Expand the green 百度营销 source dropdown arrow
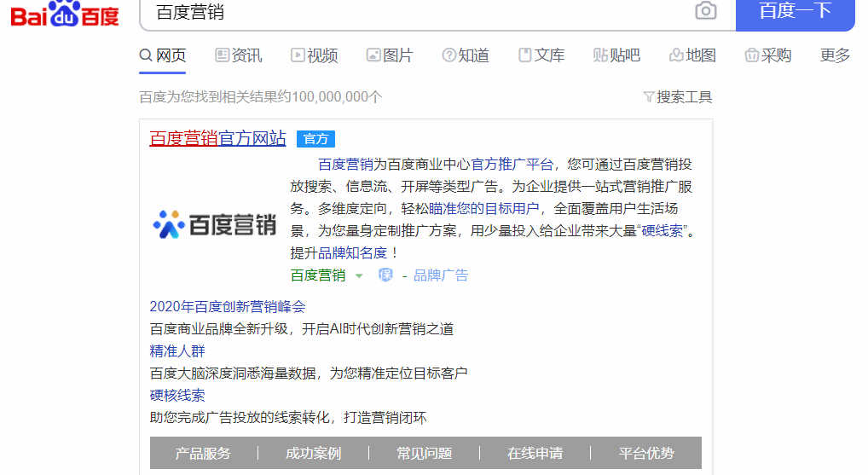Image resolution: width=868 pixels, height=475 pixels. 359,275
